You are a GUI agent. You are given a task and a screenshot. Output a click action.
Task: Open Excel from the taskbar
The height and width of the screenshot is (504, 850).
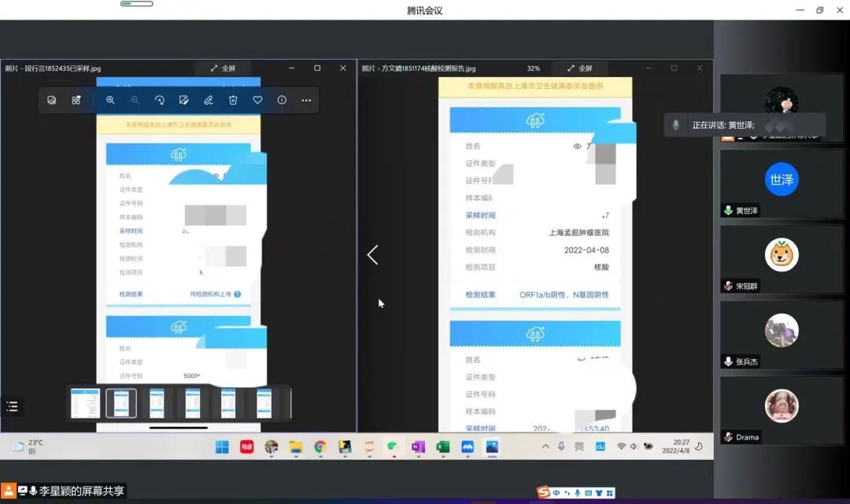(442, 447)
